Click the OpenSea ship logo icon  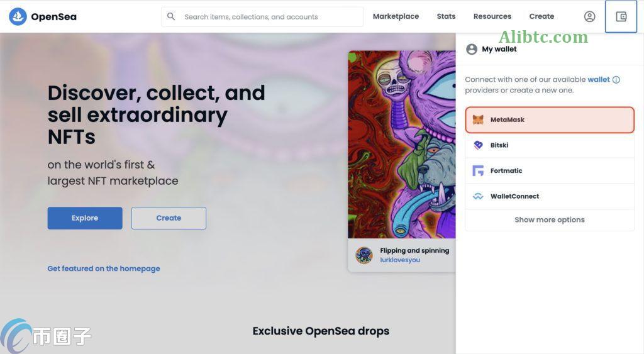18,17
